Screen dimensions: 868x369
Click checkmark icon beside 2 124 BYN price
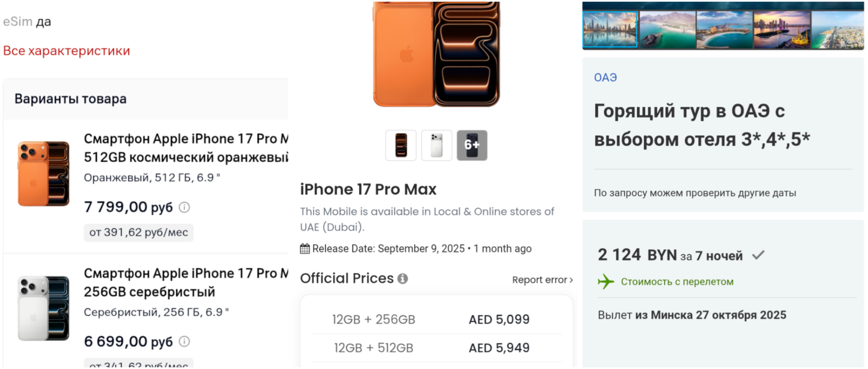(758, 255)
